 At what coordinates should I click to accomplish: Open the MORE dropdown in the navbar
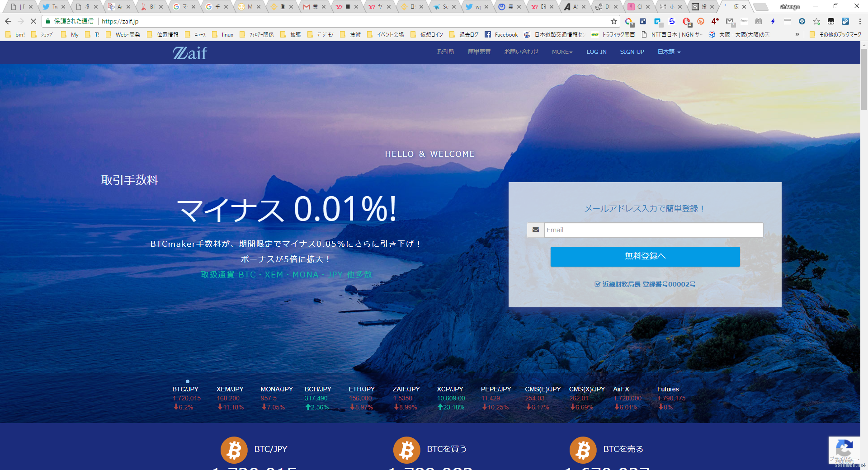(562, 52)
